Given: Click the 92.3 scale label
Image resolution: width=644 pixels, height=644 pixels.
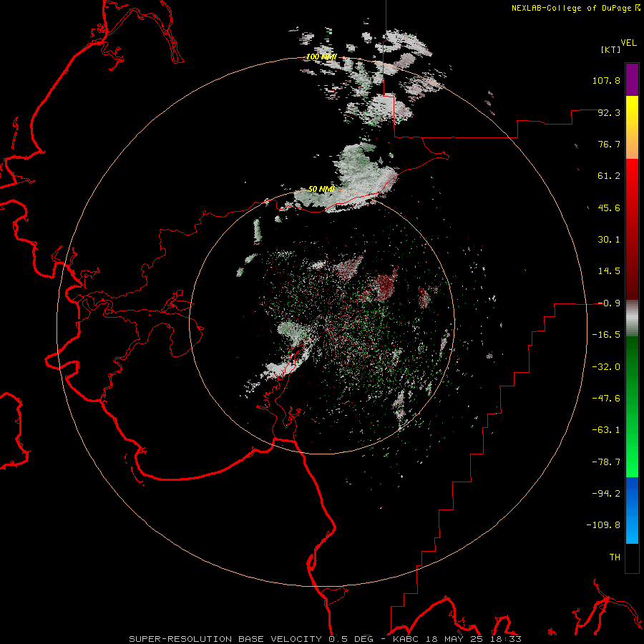Looking at the screenshot, I should (609, 112).
